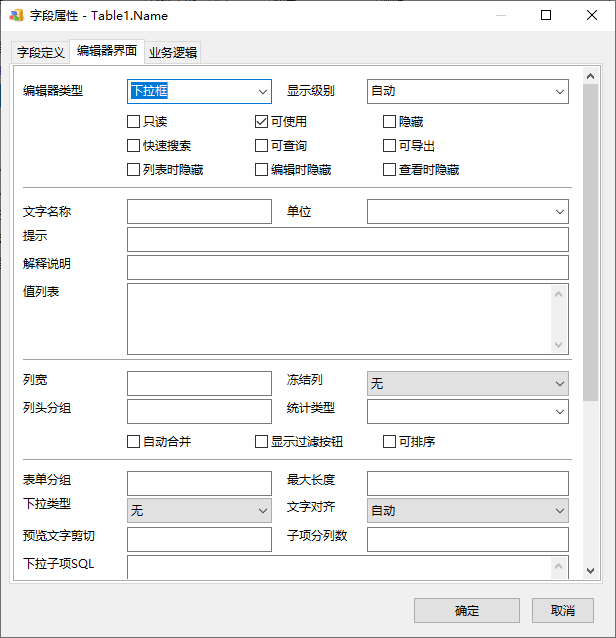Select the 编辑器界面 tab

tap(107, 51)
